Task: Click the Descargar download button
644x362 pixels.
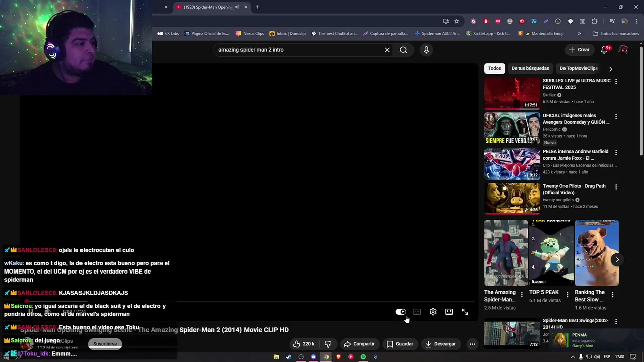Action: click(440, 344)
